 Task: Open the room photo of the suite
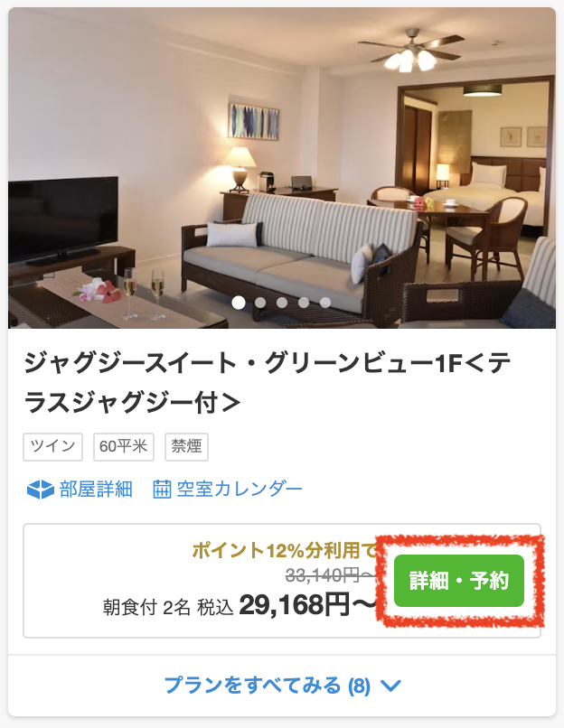coord(282,168)
